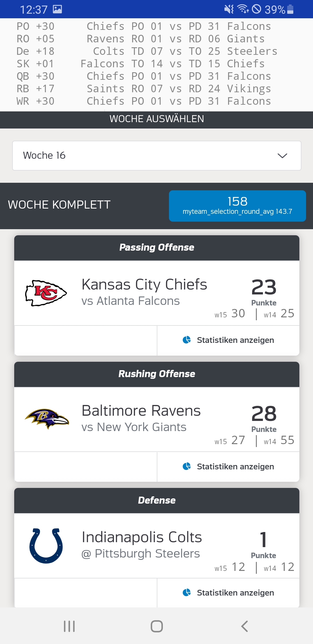Open the recent apps navigation icon
This screenshot has height=644, width=313.
tap(69, 626)
